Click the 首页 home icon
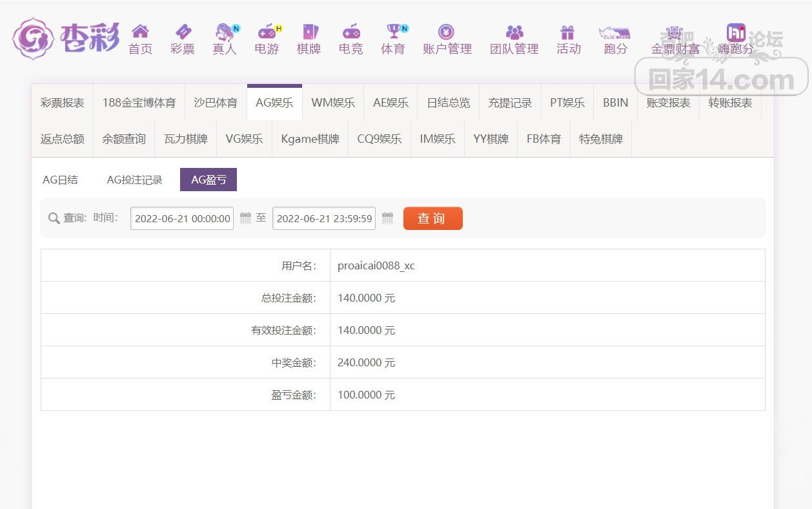 [140, 32]
